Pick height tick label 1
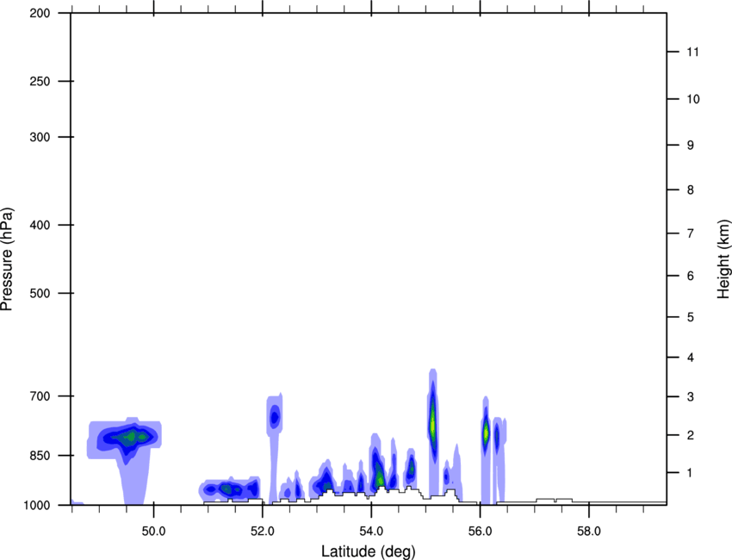732x560 pixels. point(691,473)
